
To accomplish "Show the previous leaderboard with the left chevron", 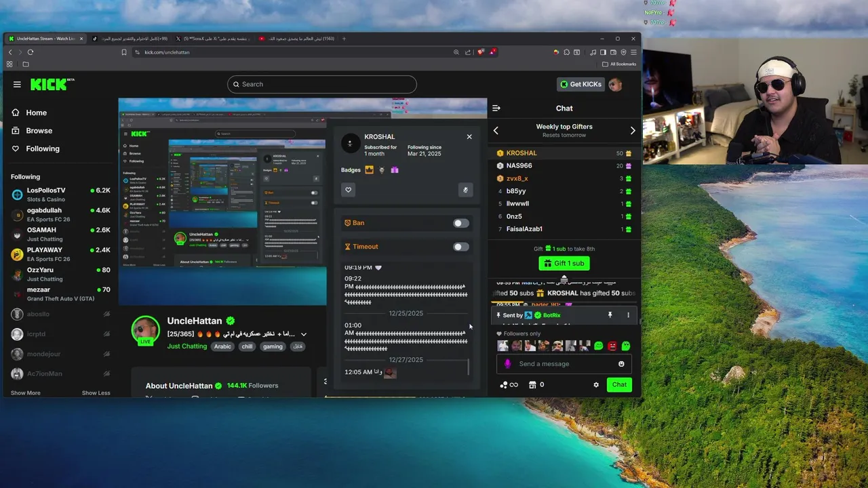I will (496, 131).
